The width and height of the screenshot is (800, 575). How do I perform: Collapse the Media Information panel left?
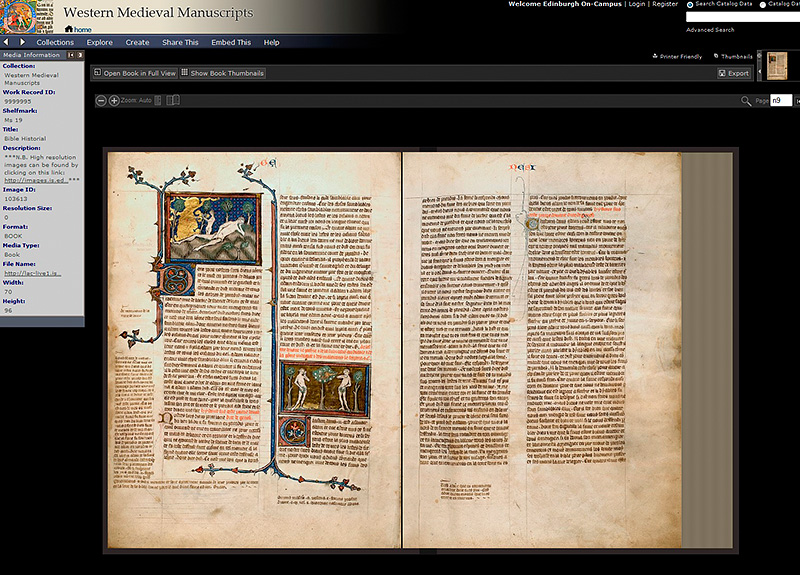click(71, 55)
